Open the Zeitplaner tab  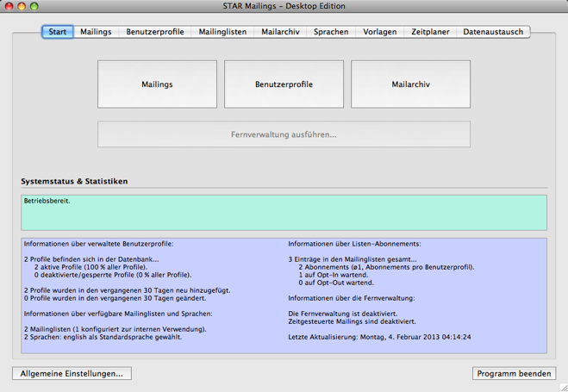pyautogui.click(x=430, y=32)
